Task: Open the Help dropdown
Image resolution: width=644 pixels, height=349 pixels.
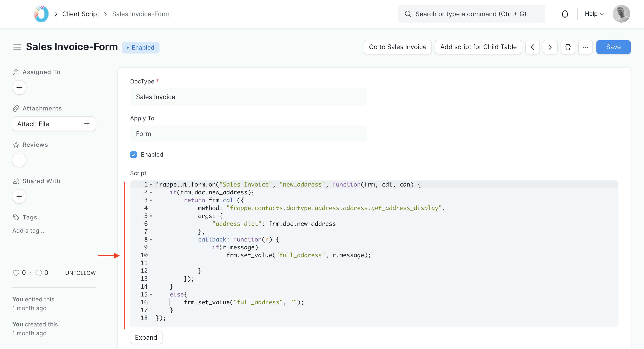Action: 594,14
